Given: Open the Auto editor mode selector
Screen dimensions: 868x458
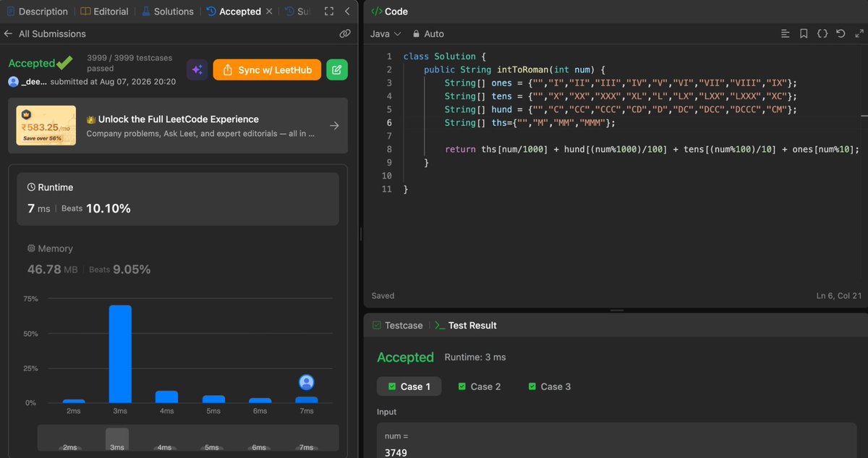Looking at the screenshot, I should tap(428, 33).
